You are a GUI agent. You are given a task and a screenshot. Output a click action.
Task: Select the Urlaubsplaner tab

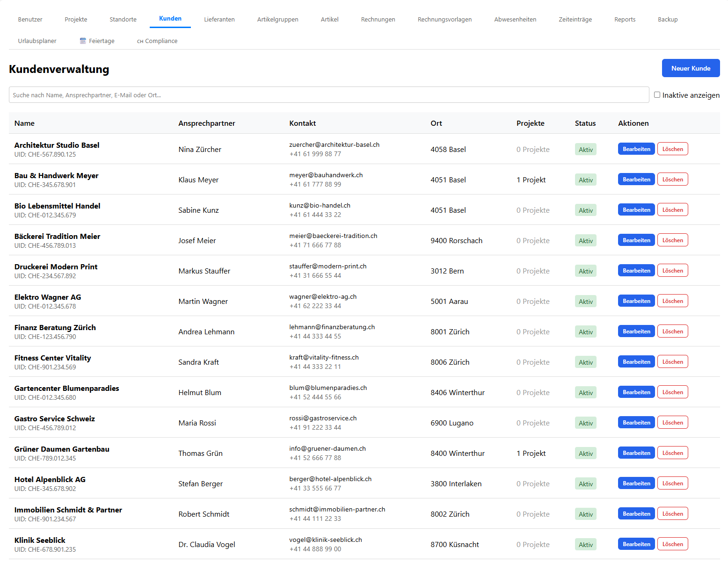click(x=37, y=41)
